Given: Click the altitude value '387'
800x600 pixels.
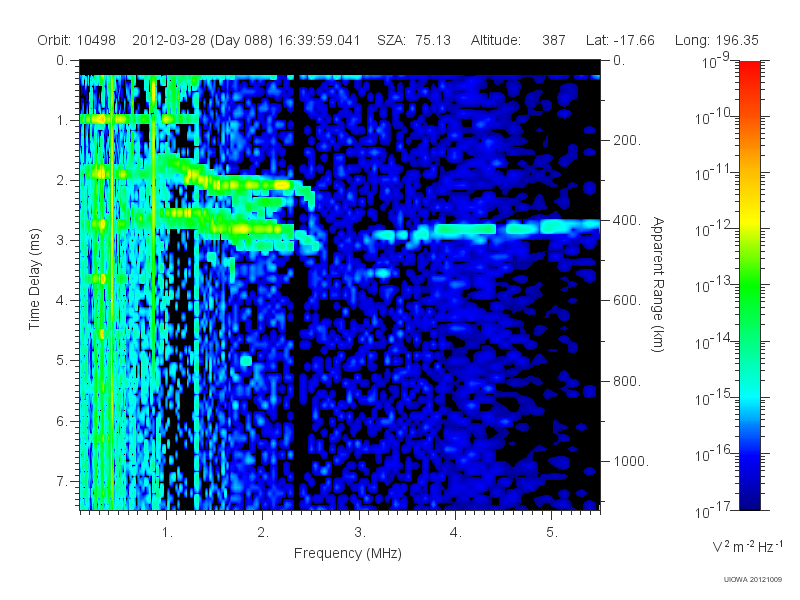Looking at the screenshot, I should coord(554,40).
